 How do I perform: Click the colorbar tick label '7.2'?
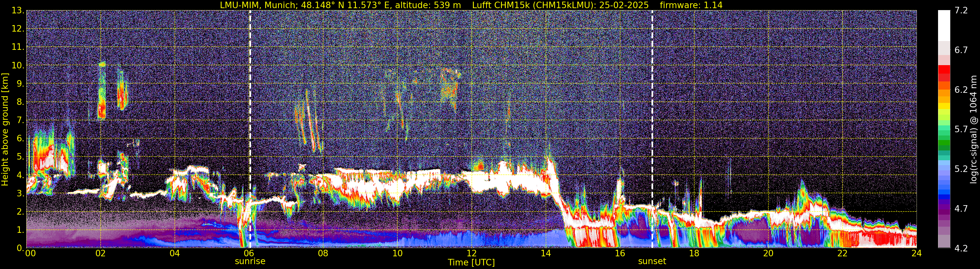pyautogui.click(x=961, y=10)
